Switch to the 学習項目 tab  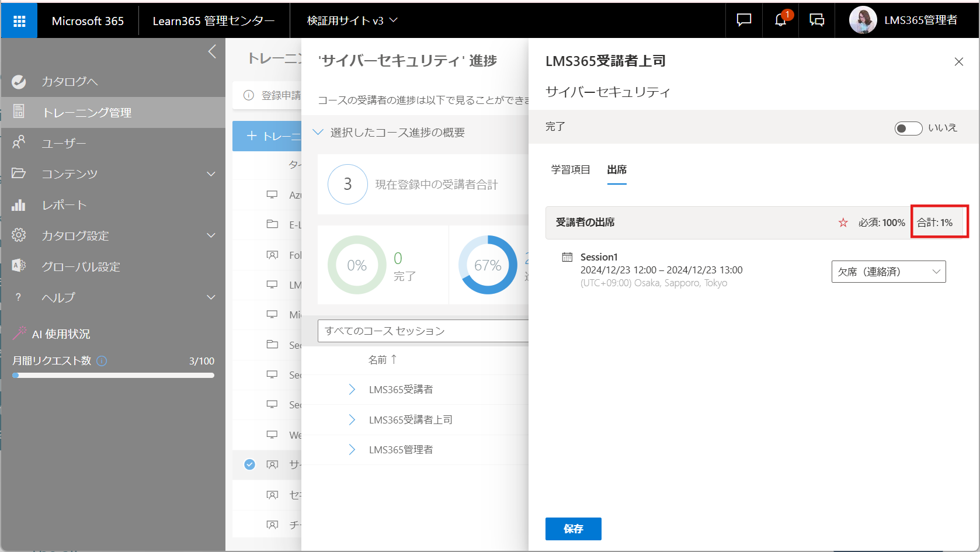pyautogui.click(x=570, y=170)
